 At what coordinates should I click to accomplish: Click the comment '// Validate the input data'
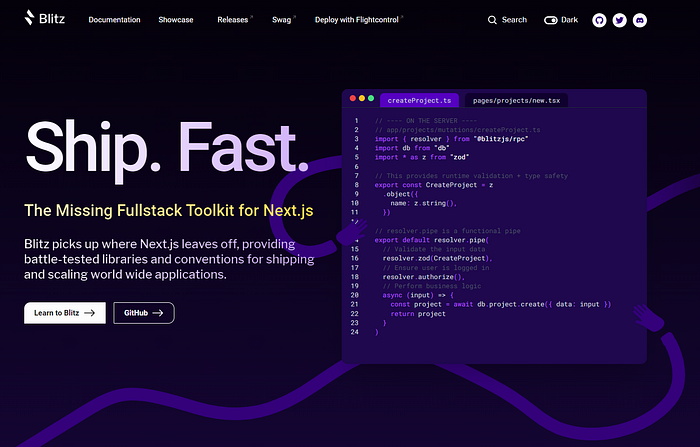click(434, 249)
